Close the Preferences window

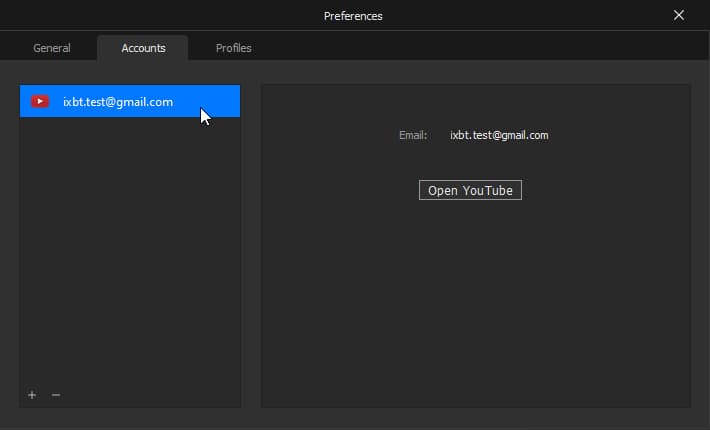click(678, 15)
